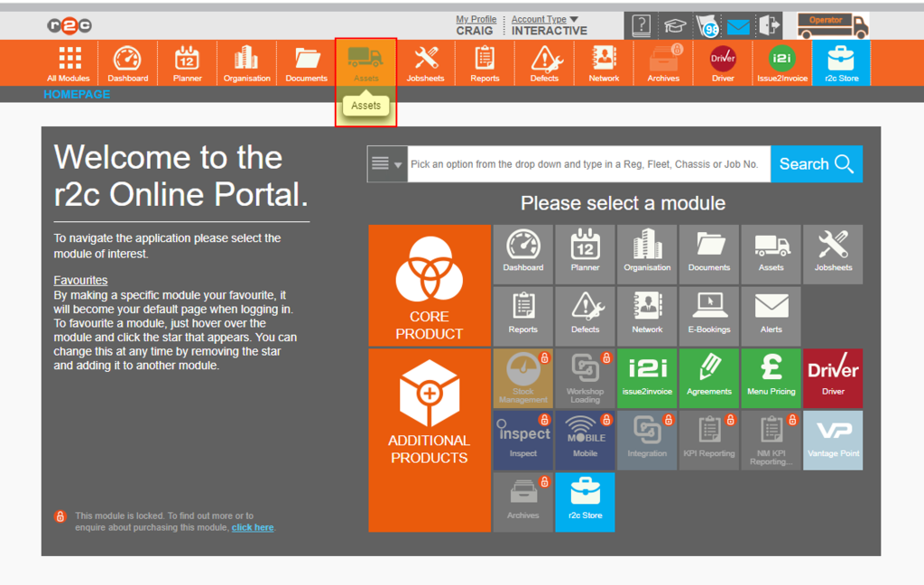The height and width of the screenshot is (585, 924).
Task: Click the locked Mobile tile
Action: (585, 440)
